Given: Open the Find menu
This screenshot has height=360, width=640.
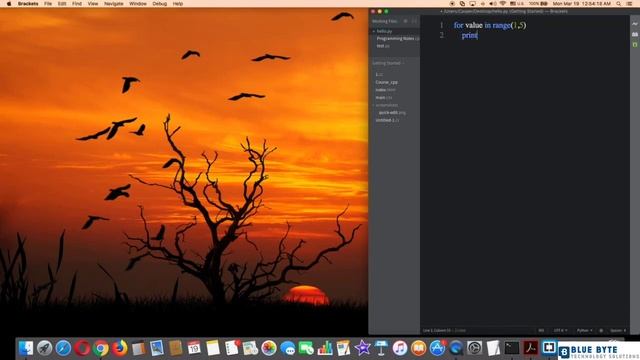Looking at the screenshot, I should click(77, 4).
